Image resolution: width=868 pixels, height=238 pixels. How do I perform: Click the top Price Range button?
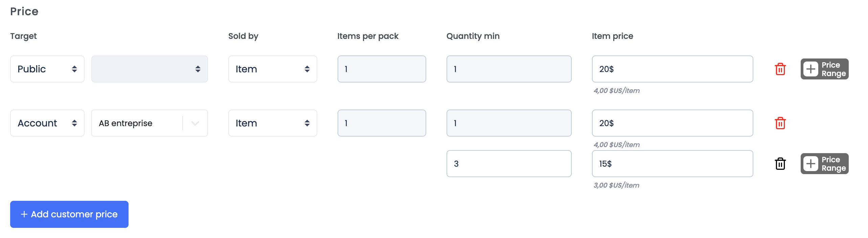pyautogui.click(x=824, y=69)
